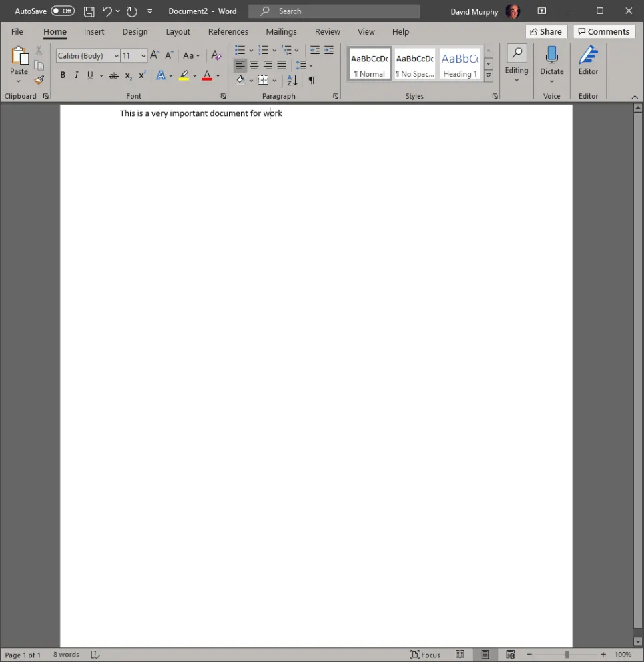Screen dimensions: 644x662
Task: Toggle center text alignment
Action: [254, 65]
